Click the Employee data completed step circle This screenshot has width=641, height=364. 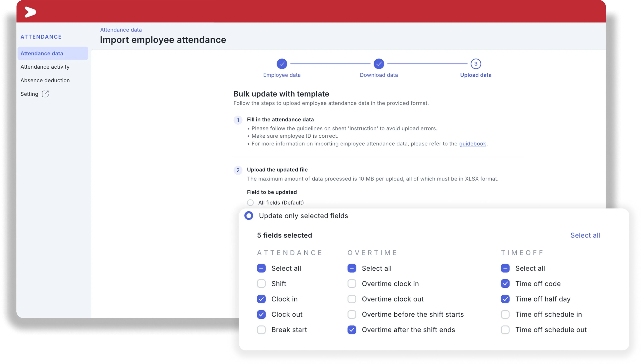tap(282, 64)
